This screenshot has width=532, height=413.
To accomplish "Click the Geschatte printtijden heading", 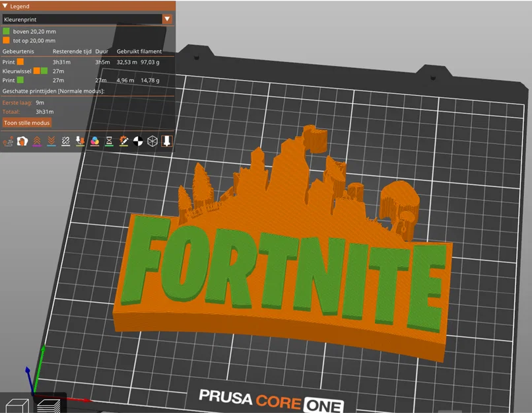I will pos(53,91).
